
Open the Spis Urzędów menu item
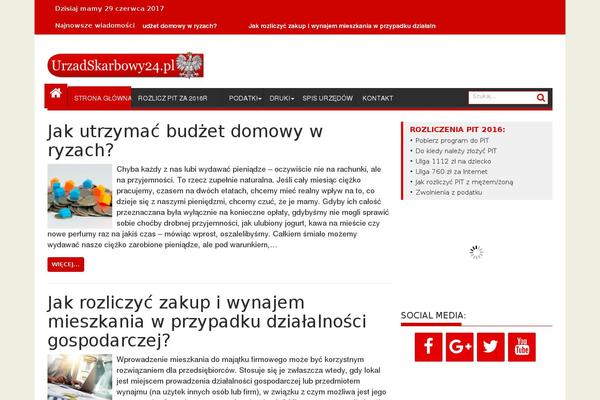[x=328, y=98]
